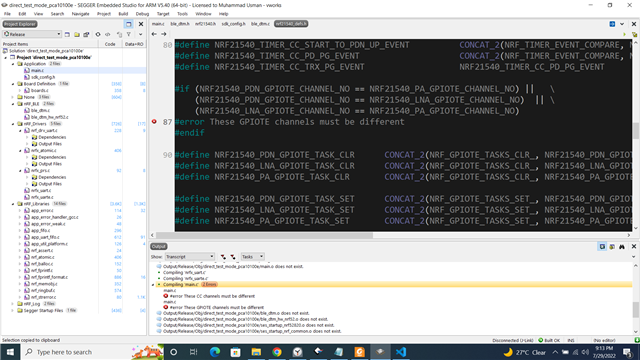Screen dimensions: 640x360
Task: Click the yellow folder icon in Project Explorer toolbar
Action: pos(77,34)
